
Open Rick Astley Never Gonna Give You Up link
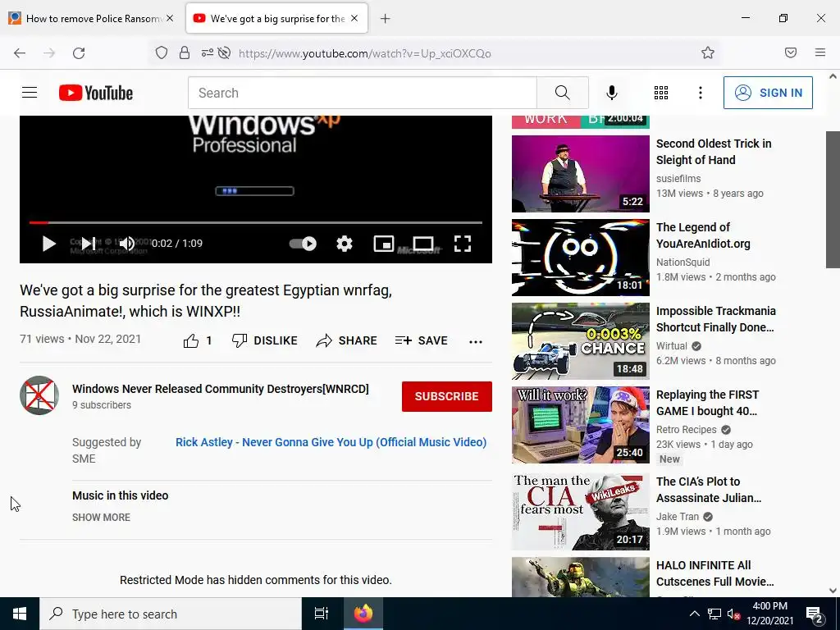[331, 442]
